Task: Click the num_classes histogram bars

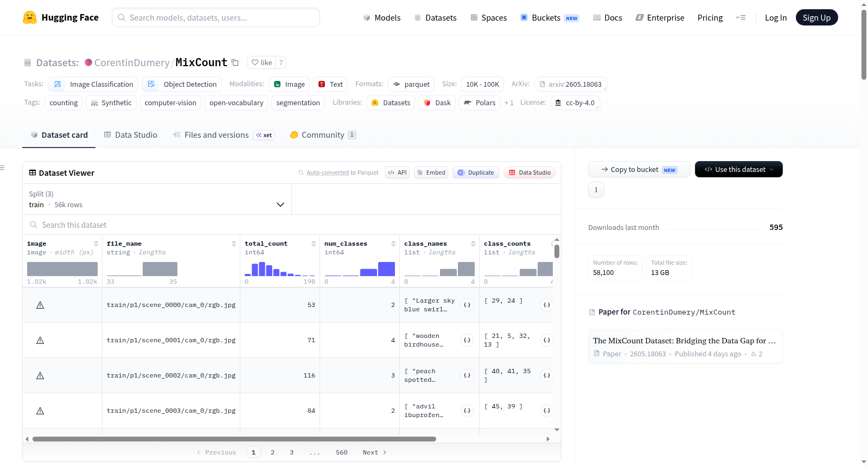Action: pos(360,269)
